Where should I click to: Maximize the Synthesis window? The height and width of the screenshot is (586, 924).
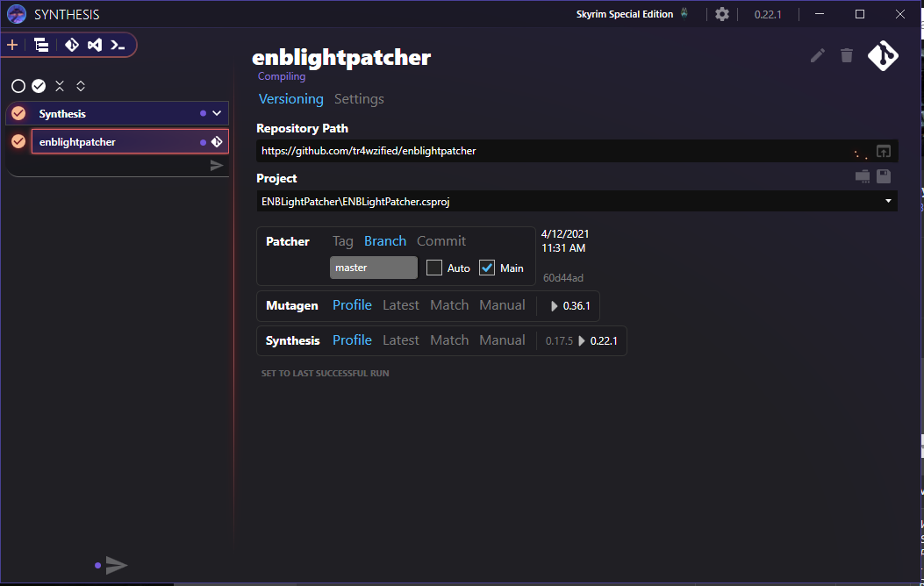(860, 14)
